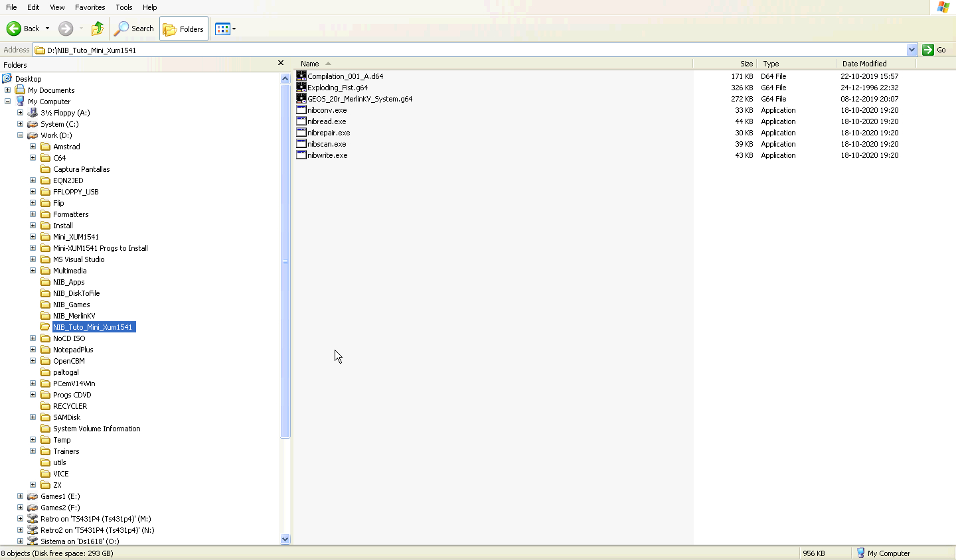Go up one folder level icon
The height and width of the screenshot is (560, 956).
click(98, 29)
